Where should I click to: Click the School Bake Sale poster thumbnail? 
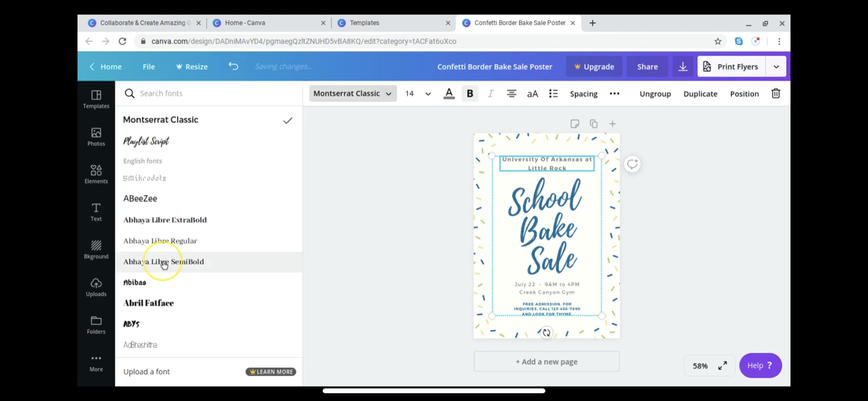coord(546,236)
